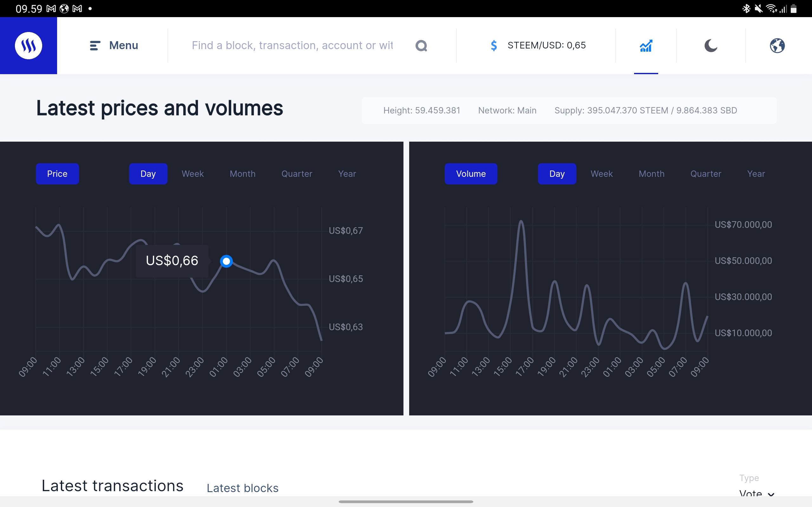Viewport: 812px width, 507px height.
Task: Tap the Gmail notification icon
Action: coord(51,8)
